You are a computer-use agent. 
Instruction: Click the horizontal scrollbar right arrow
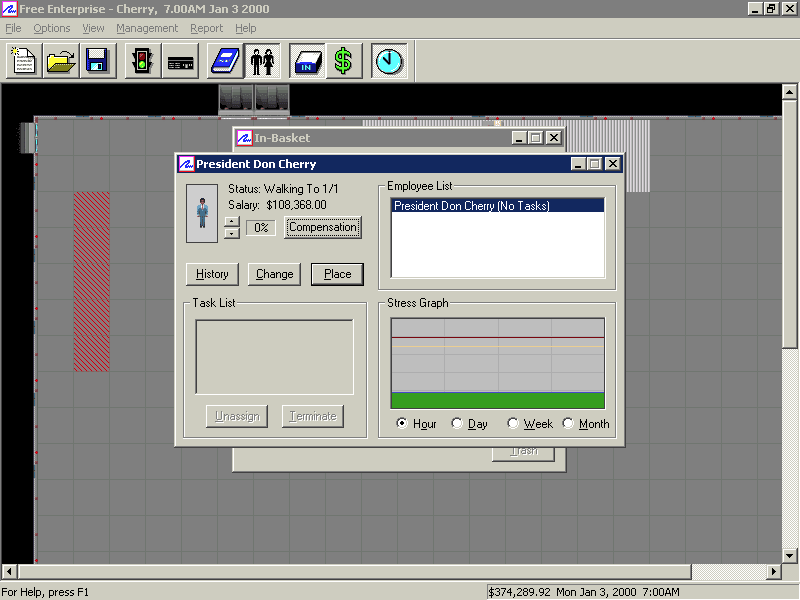tap(774, 571)
